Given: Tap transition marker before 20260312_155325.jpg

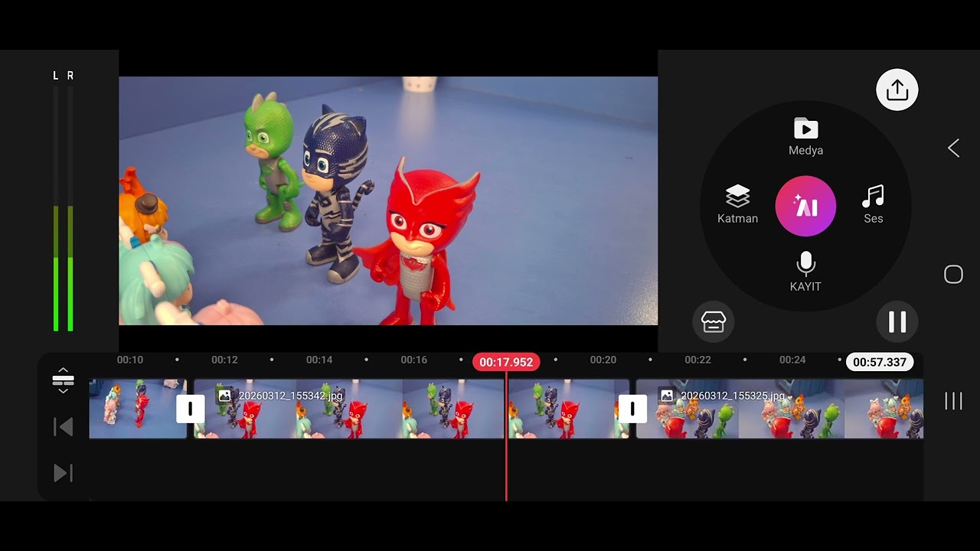Looking at the screenshot, I should (x=632, y=409).
